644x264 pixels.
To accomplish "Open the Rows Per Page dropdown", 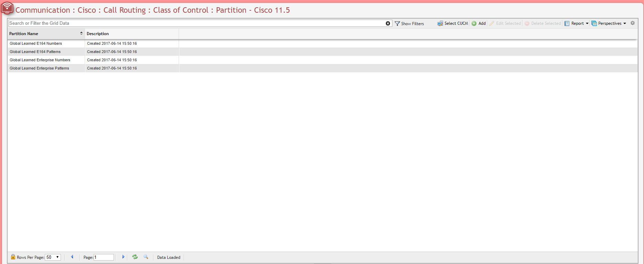I will click(x=53, y=257).
